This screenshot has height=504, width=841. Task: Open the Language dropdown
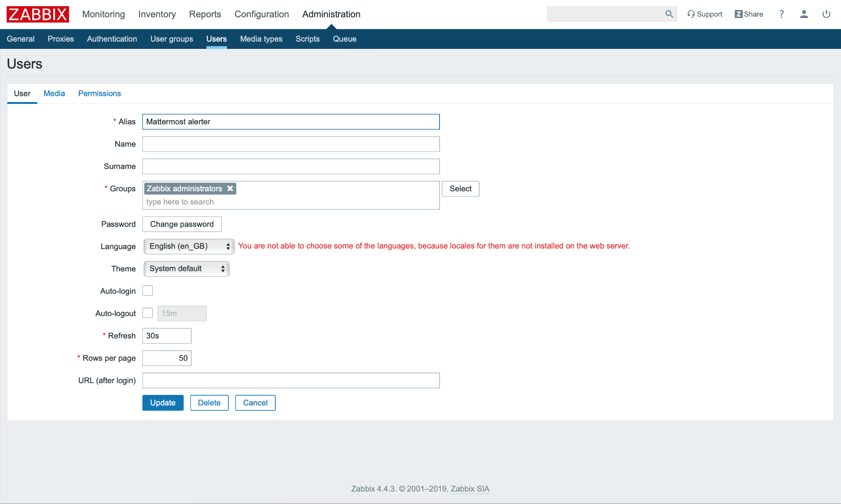pos(189,246)
